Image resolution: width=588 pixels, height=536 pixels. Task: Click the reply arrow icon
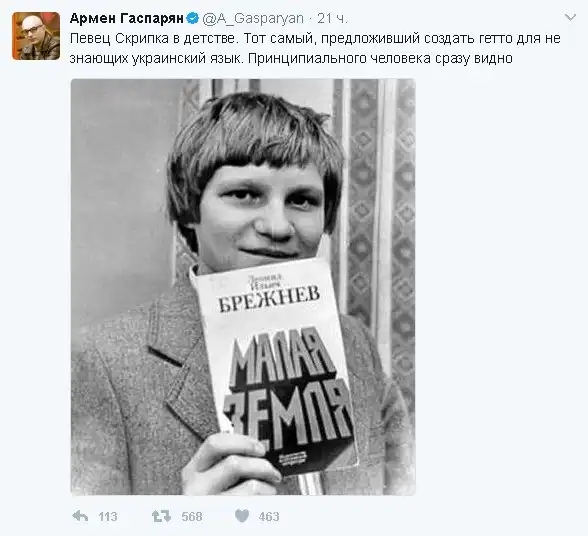[x=80, y=516]
